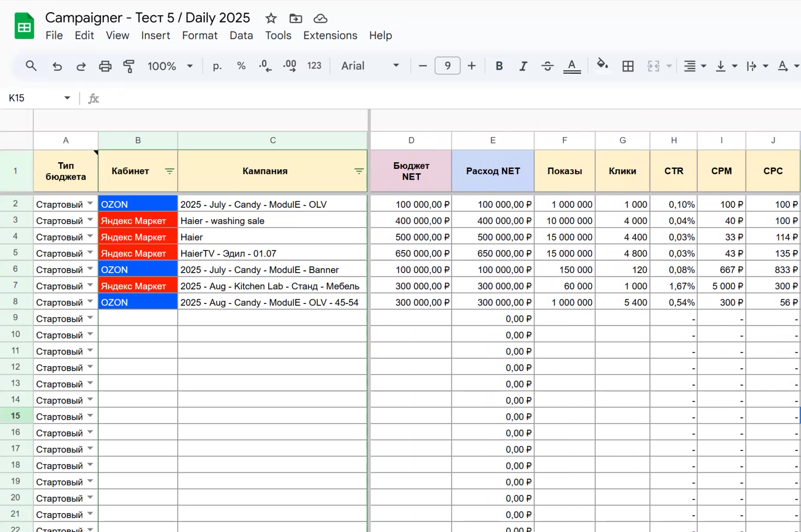
Task: Check cloud save status icon
Action: (x=320, y=18)
